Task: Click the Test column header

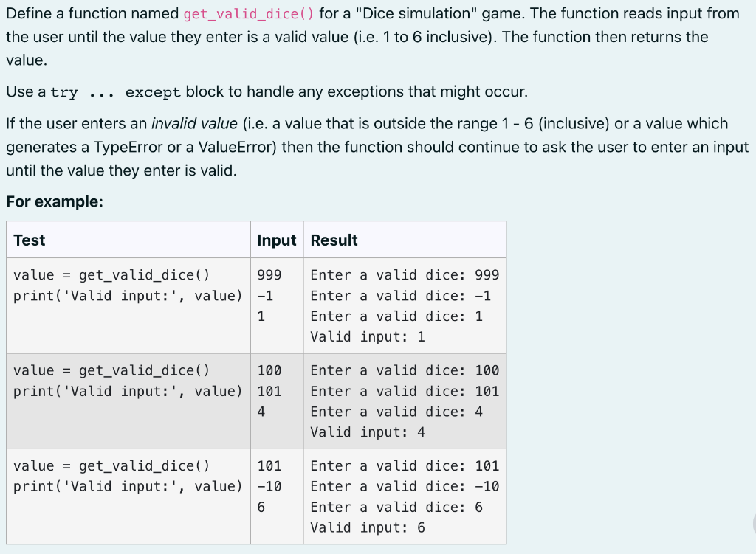Action: click(30, 240)
